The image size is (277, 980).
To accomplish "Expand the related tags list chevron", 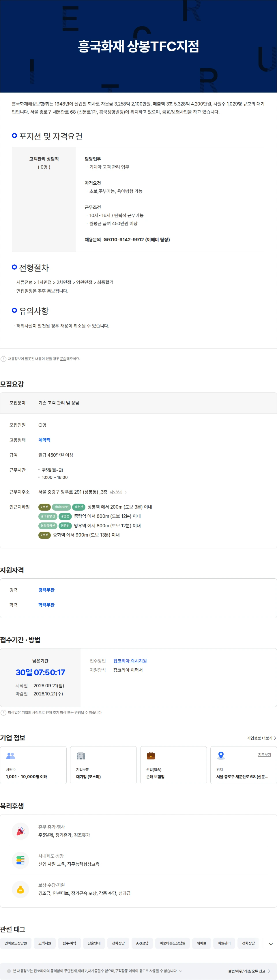I will pos(271,943).
